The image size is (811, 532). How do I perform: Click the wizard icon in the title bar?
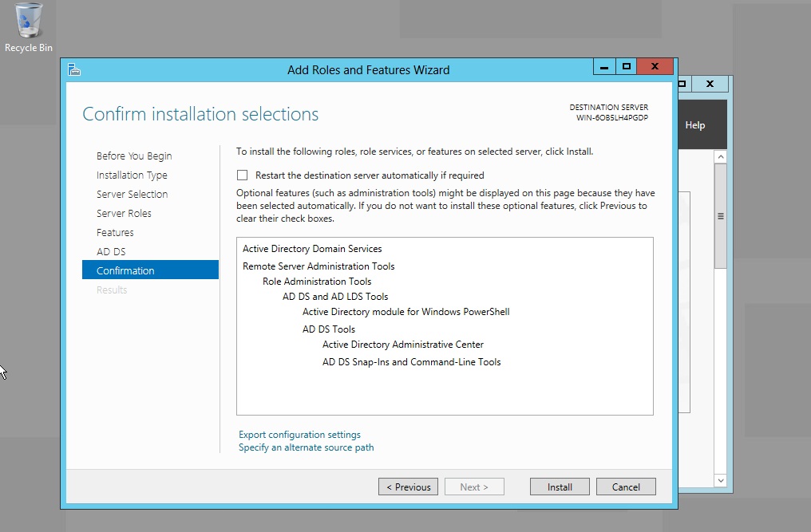(x=74, y=70)
